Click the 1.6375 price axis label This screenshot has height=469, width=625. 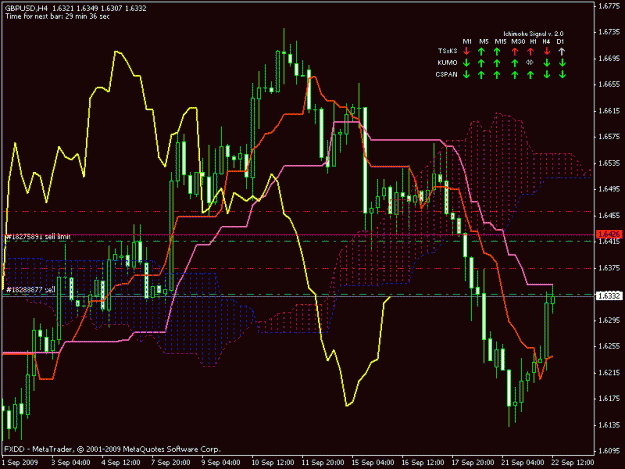pos(609,268)
